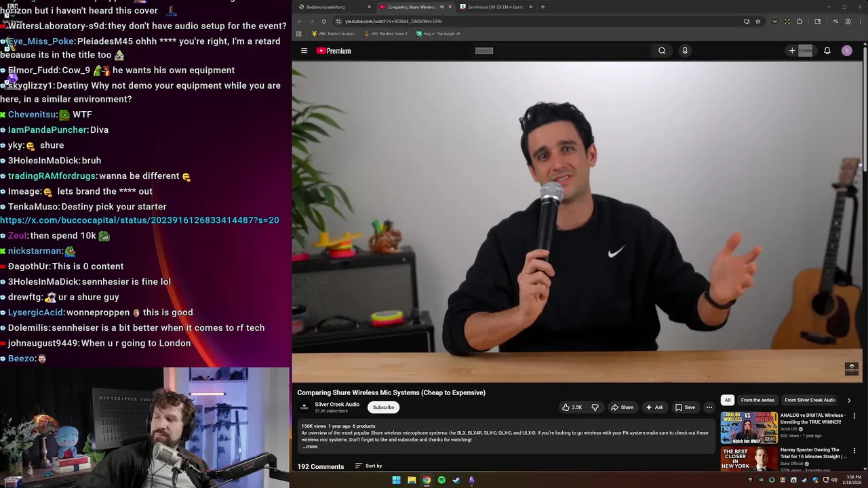Open the ARC Raiders Event bookmark

(x=387, y=34)
